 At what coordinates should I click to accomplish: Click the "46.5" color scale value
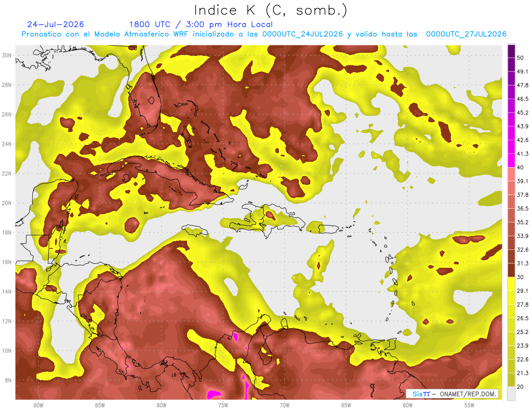pos(523,99)
